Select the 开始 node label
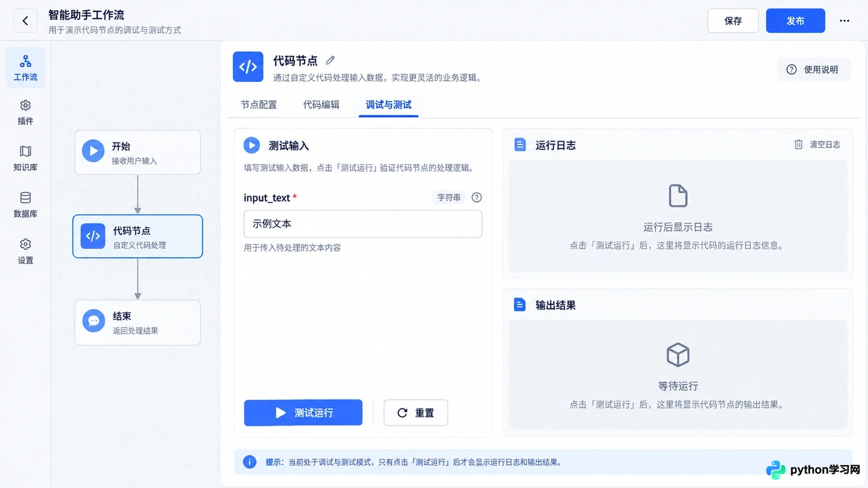Screen dimensions: 868x488 (121, 146)
